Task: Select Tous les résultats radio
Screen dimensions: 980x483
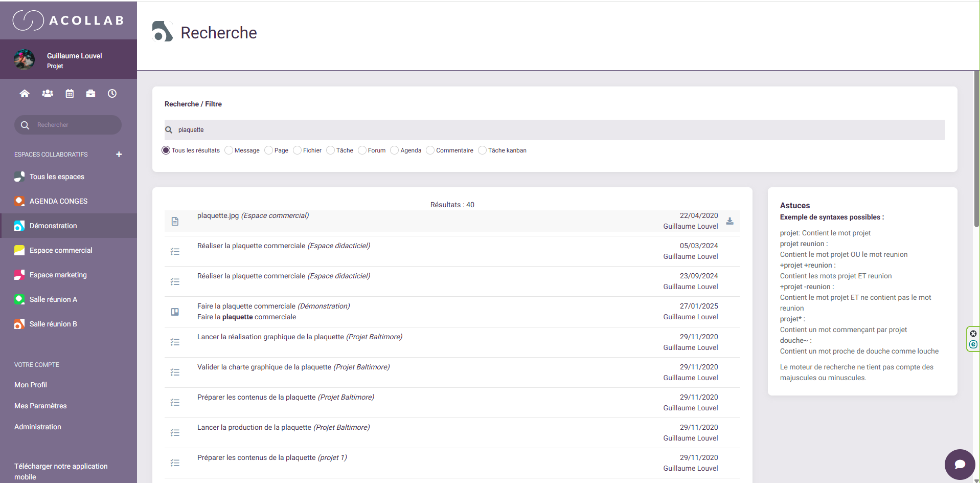Action: [166, 150]
